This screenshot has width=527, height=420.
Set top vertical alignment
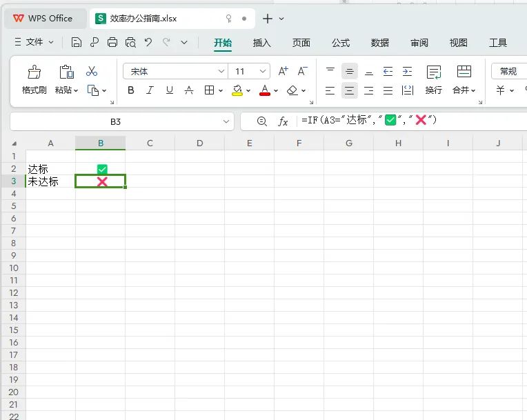(x=330, y=71)
